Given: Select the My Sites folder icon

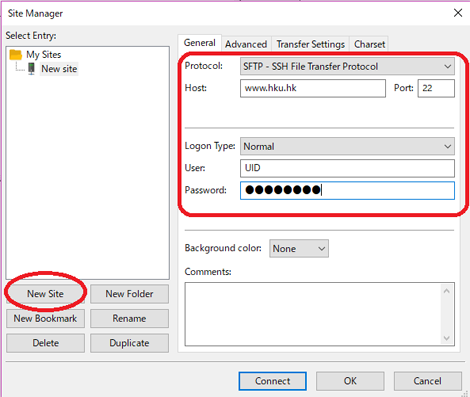Looking at the screenshot, I should tap(16, 54).
